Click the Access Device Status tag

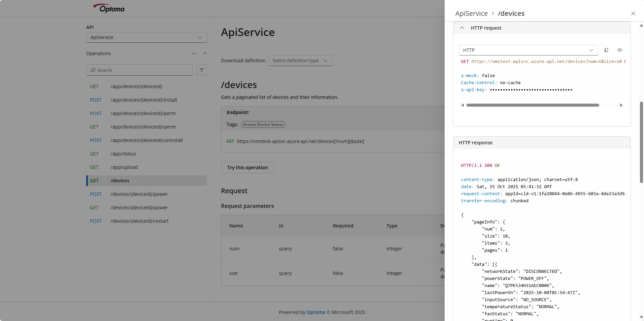[x=263, y=124]
